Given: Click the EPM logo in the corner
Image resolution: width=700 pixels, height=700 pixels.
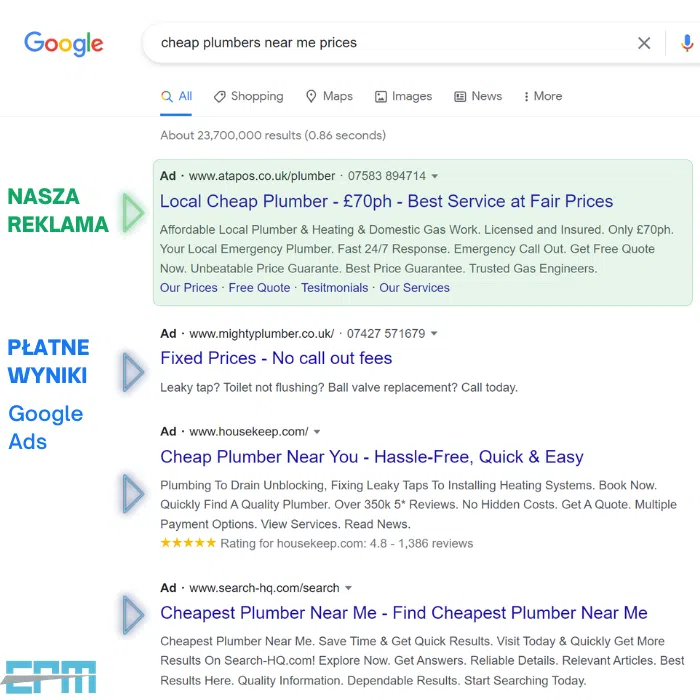Looking at the screenshot, I should pos(49,677).
